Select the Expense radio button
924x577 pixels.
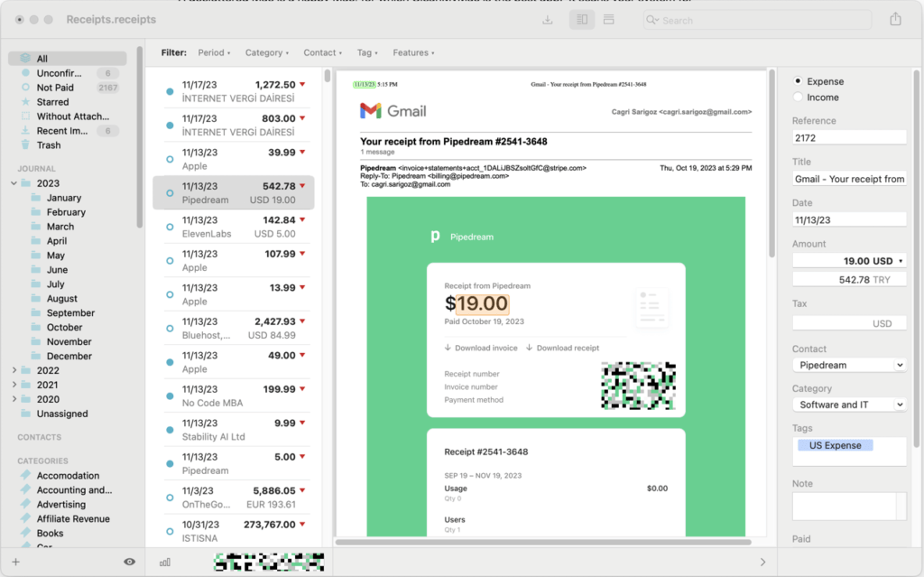[x=798, y=81]
